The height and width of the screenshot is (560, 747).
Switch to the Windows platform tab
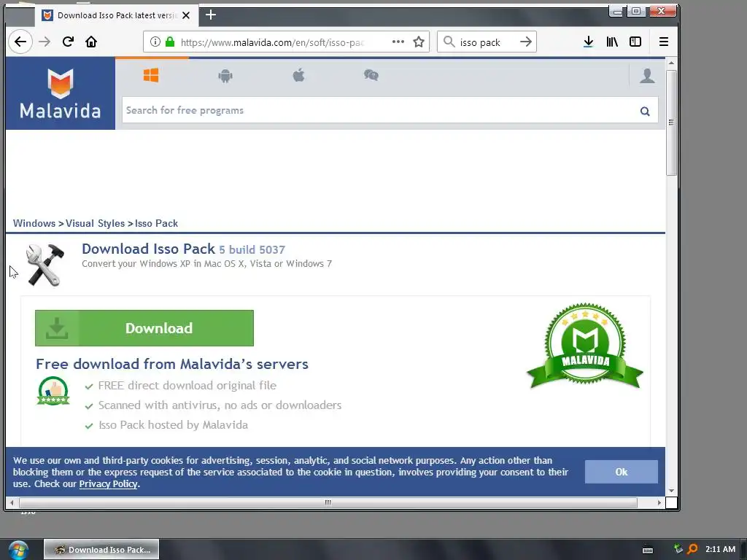[x=151, y=75]
